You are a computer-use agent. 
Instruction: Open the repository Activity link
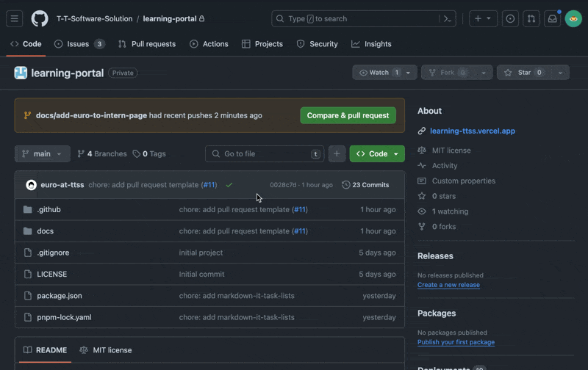pos(445,165)
